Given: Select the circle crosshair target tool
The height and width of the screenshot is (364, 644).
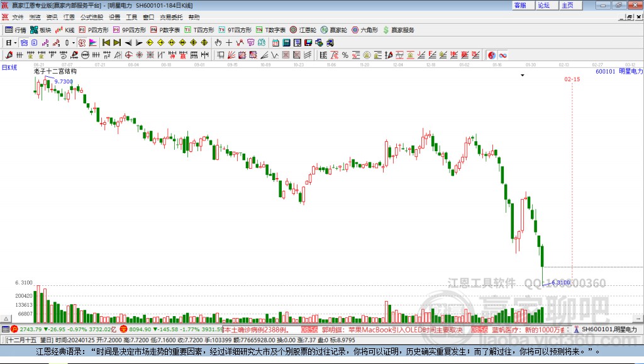Looking at the screenshot, I should [128, 55].
